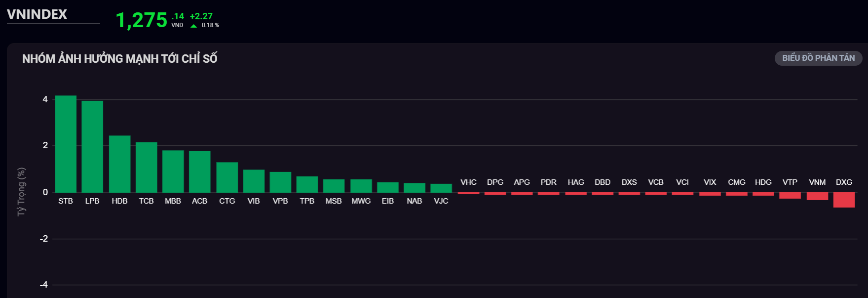The height and width of the screenshot is (298, 868).
Task: Pick the green MBB bar
Action: 173,171
